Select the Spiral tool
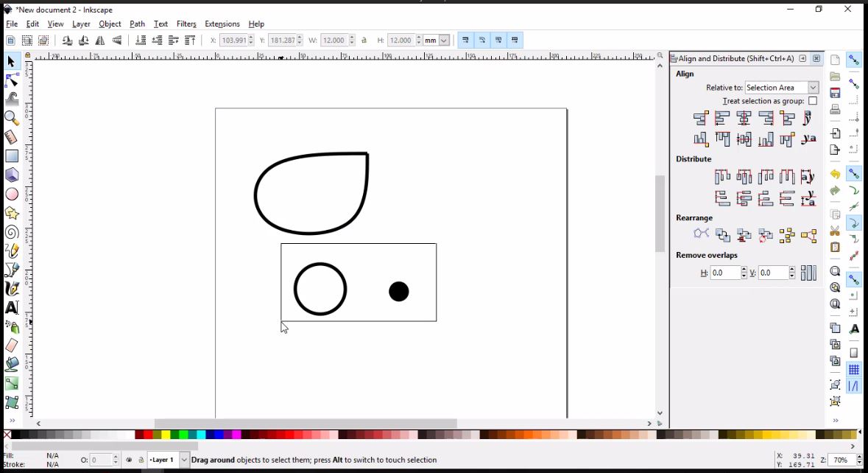The image size is (868, 473). coord(12,232)
